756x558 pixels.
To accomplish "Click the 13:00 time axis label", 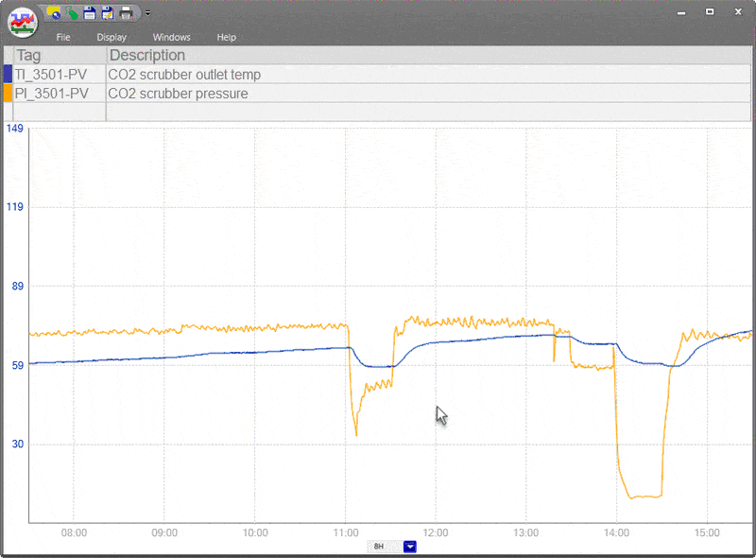I will (526, 532).
